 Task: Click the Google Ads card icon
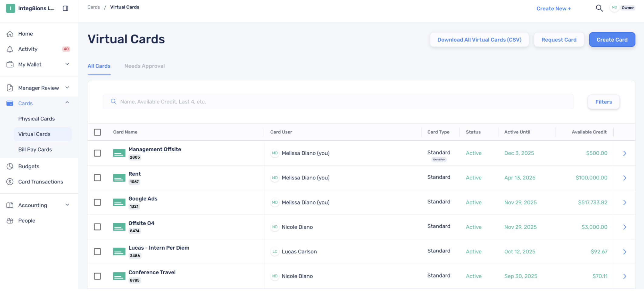119,202
